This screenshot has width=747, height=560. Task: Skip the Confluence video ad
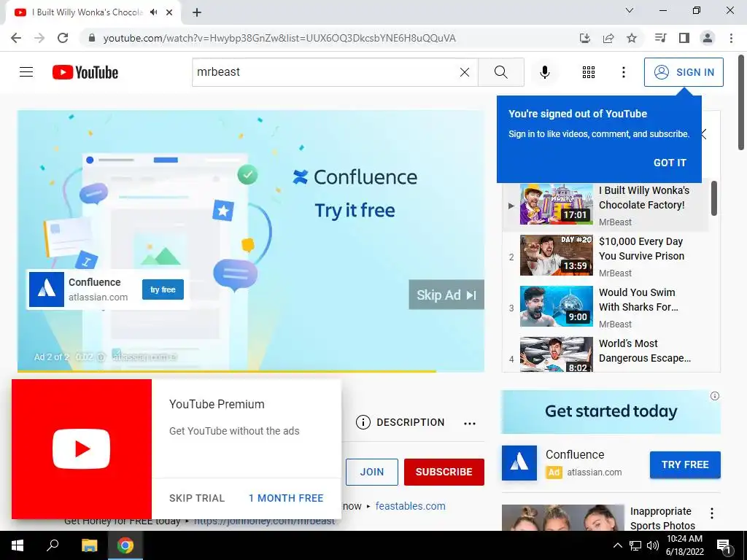(446, 295)
